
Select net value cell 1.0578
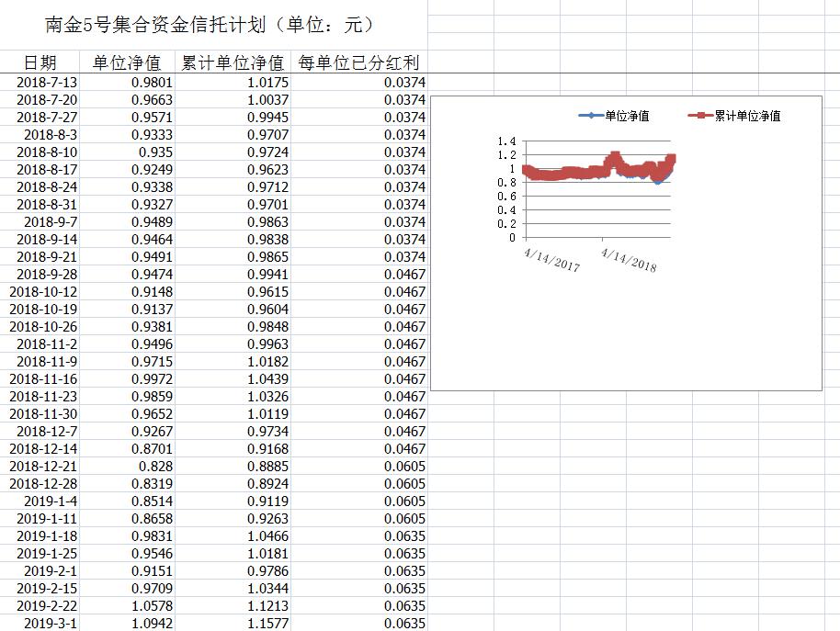pyautogui.click(x=128, y=606)
